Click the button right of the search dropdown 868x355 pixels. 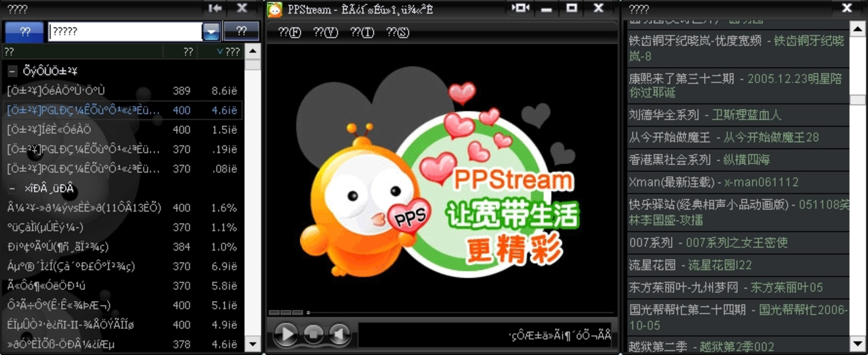point(241,32)
